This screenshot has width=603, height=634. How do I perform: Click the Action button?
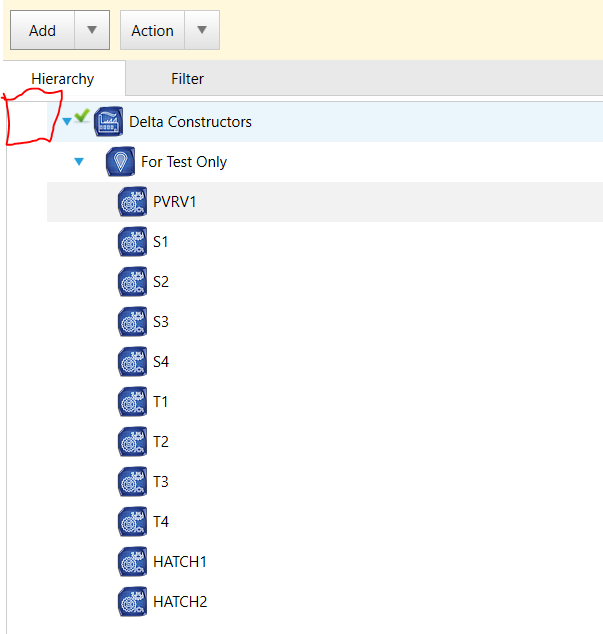coord(152,30)
